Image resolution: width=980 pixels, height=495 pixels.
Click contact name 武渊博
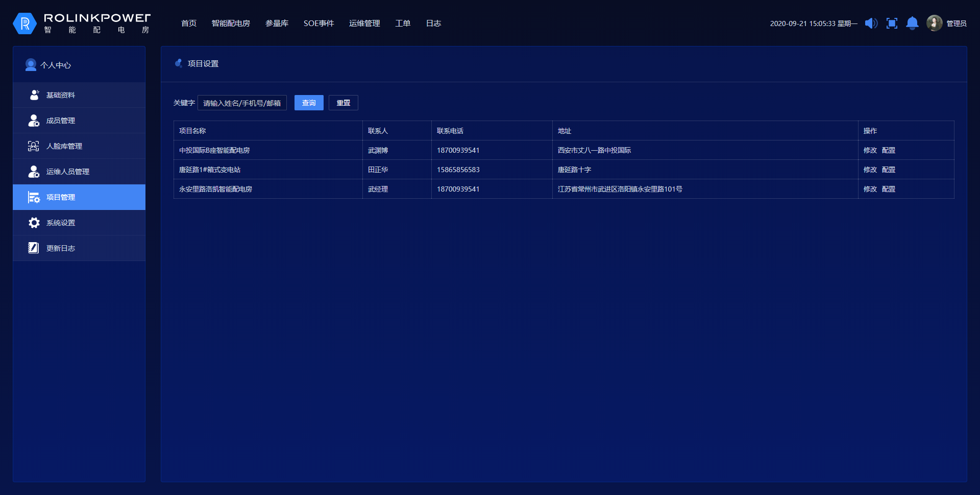pos(378,150)
